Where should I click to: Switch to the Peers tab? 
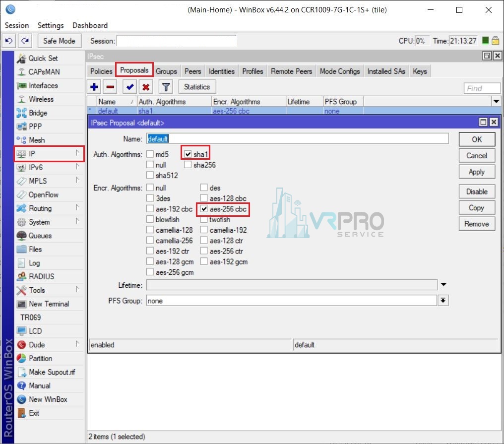192,71
